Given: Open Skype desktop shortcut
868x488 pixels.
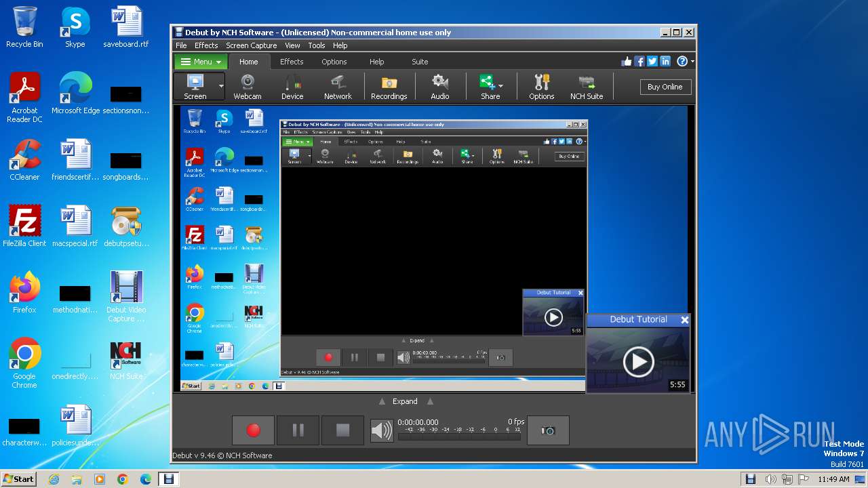Looking at the screenshot, I should [75, 28].
